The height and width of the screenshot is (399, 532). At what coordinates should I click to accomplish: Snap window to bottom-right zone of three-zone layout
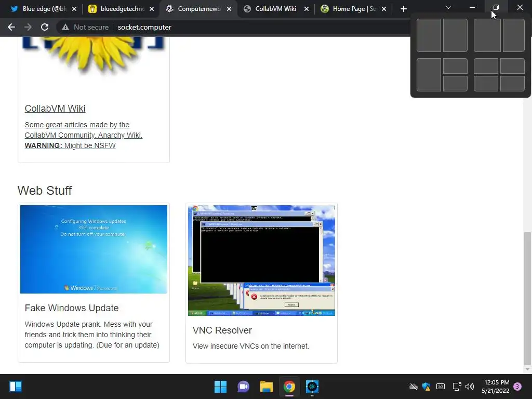(x=455, y=84)
